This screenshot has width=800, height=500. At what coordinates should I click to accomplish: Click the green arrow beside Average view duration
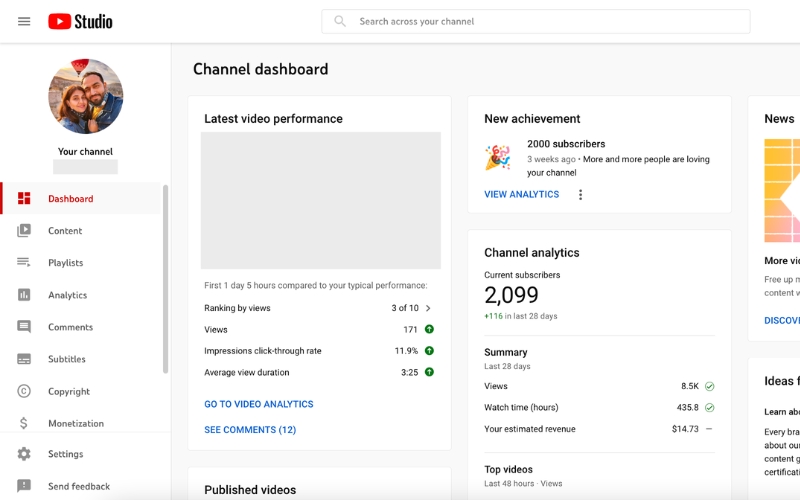click(430, 372)
